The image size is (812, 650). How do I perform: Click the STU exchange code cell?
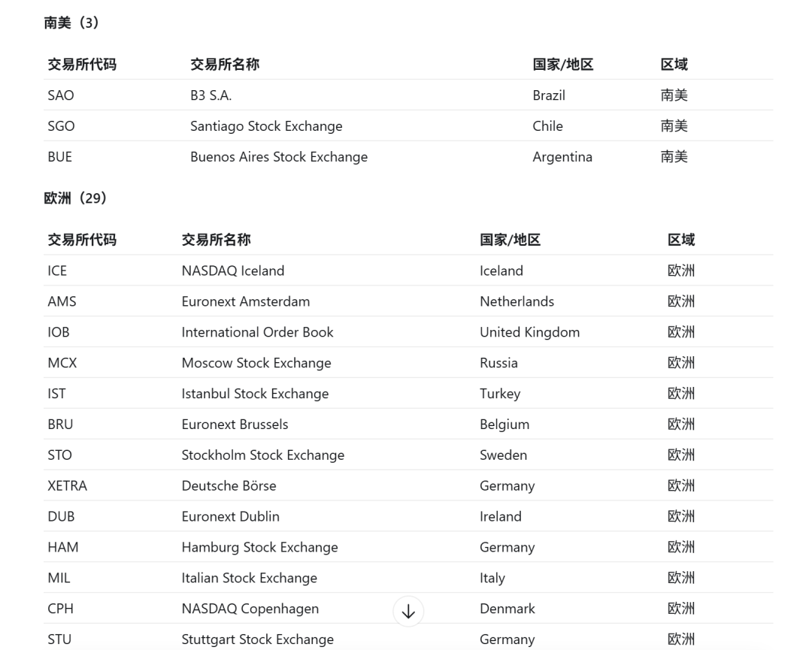pyautogui.click(x=59, y=639)
